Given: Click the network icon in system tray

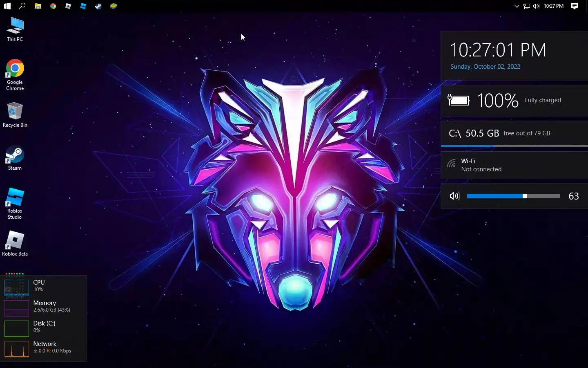Looking at the screenshot, I should [x=527, y=6].
